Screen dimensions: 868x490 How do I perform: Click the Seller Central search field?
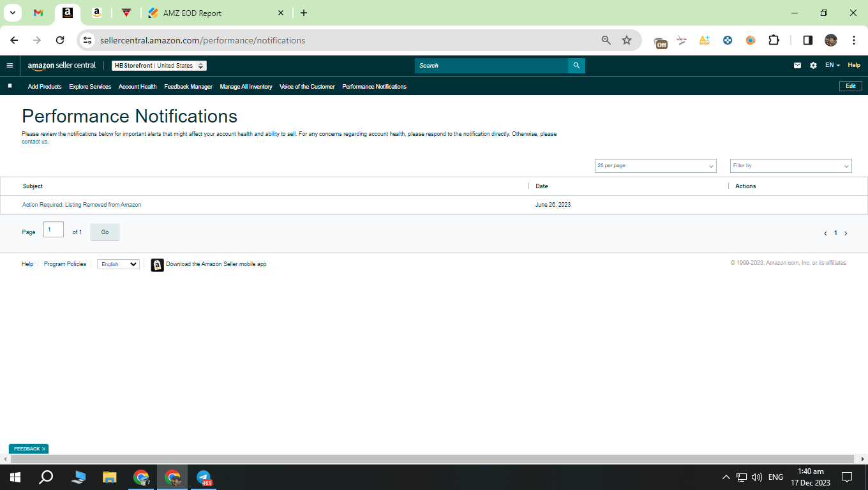point(491,66)
